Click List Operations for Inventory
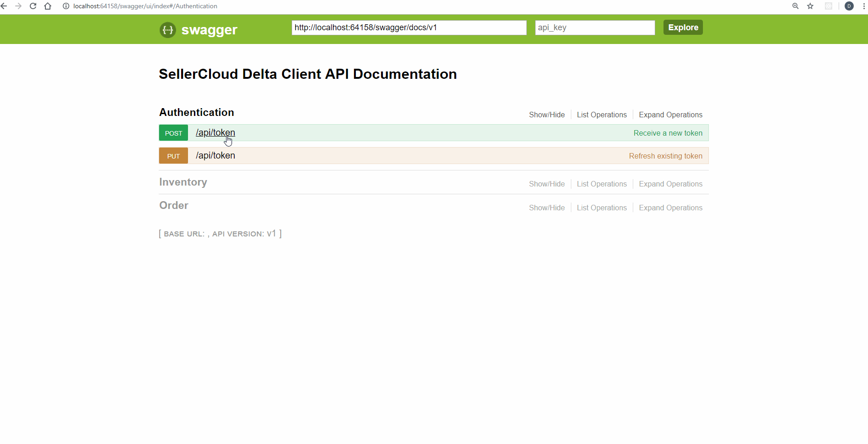This screenshot has width=868, height=444. click(x=602, y=184)
